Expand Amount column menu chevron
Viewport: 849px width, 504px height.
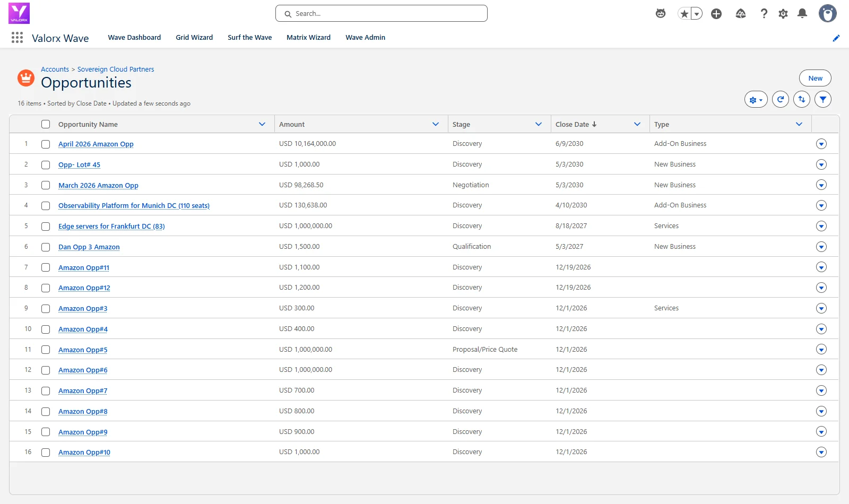pyautogui.click(x=436, y=124)
